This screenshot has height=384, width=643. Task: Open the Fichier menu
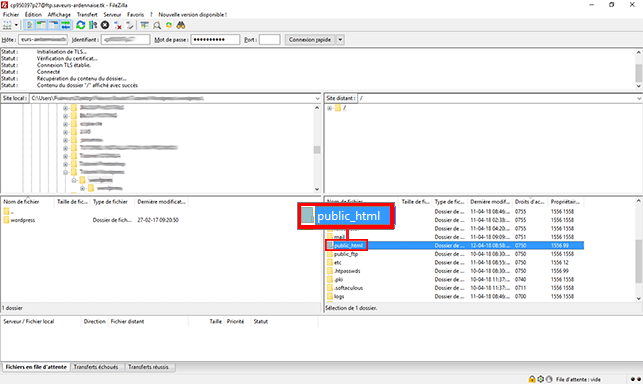[11, 14]
